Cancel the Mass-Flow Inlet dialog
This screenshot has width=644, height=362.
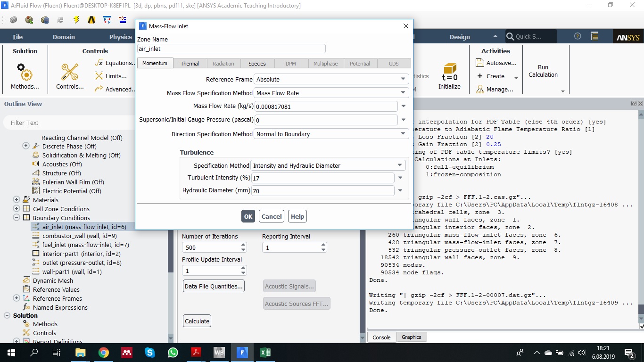(272, 216)
